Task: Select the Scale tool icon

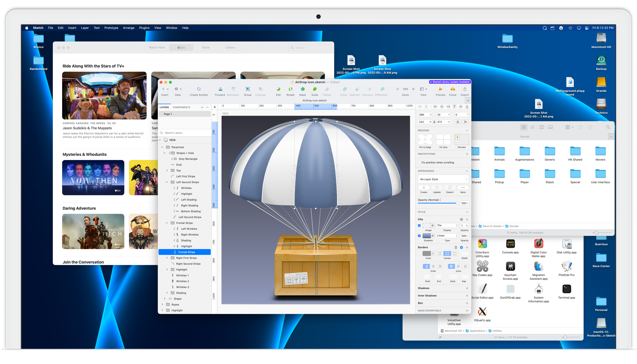Action: coord(315,89)
